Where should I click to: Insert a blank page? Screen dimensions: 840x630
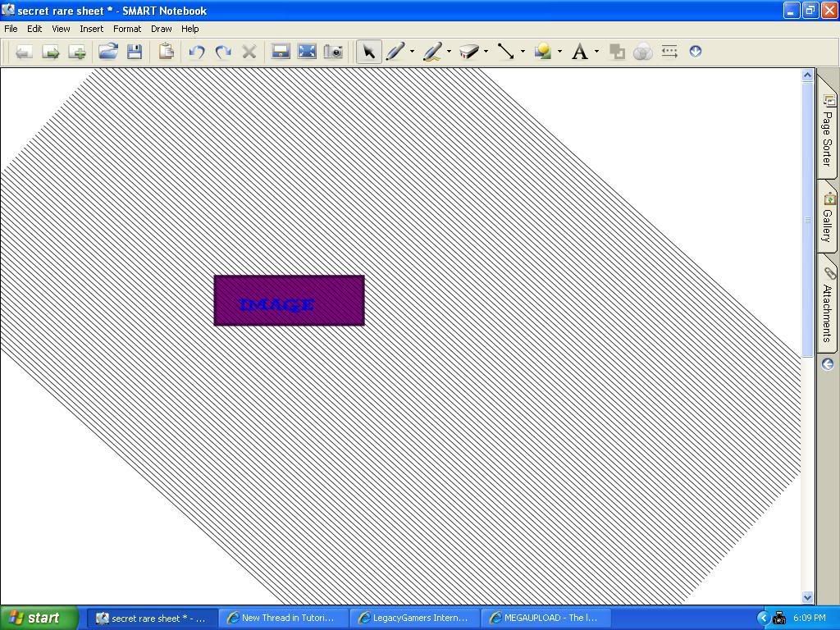[77, 51]
